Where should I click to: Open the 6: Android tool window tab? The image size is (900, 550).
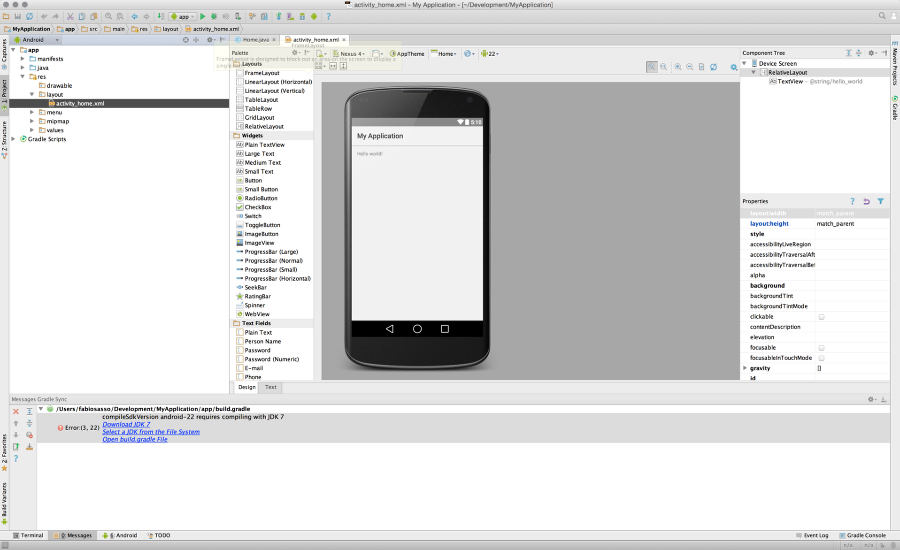coord(119,535)
